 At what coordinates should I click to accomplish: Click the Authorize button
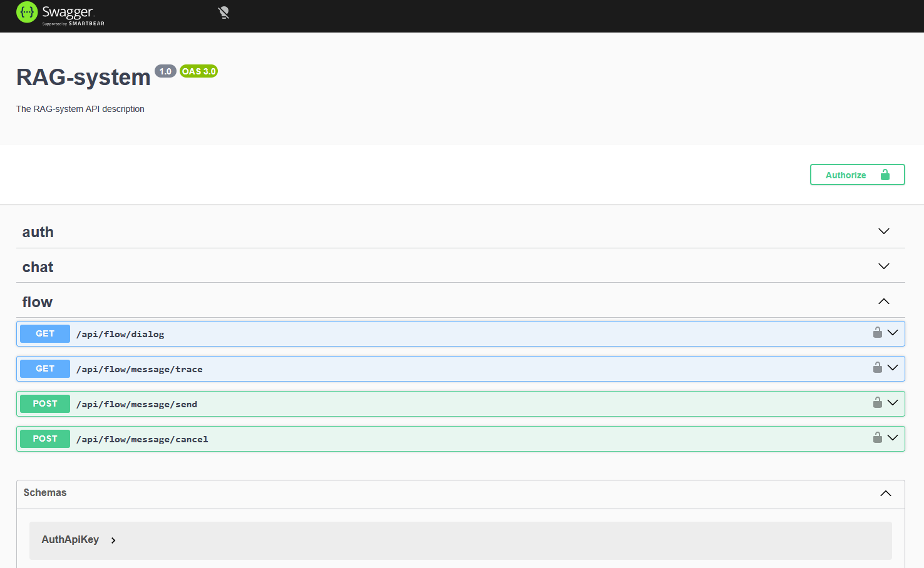point(845,175)
